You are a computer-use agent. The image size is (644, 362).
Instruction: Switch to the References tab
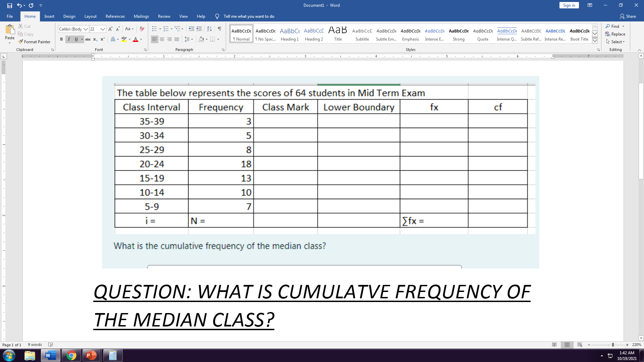[115, 16]
